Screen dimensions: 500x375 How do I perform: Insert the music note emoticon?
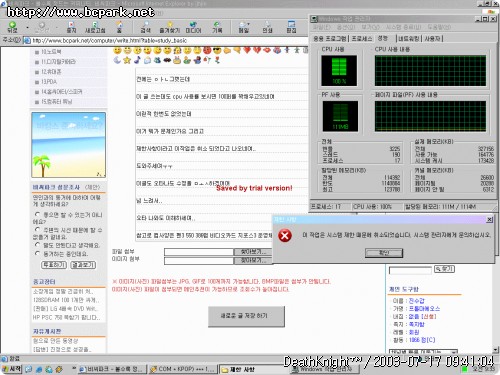(x=137, y=60)
